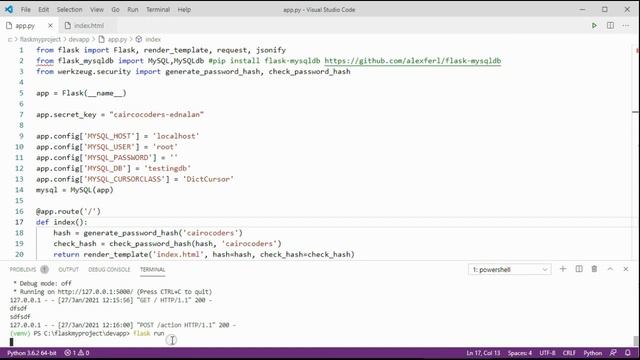Open the Go menu
Image resolution: width=640 pixels, height=360 pixels.
(116, 9)
